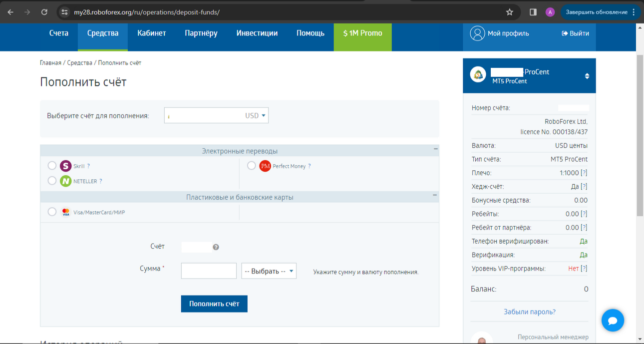The height and width of the screenshot is (344, 644).
Task: Click the [?] hint beside Ребейты
Action: (x=584, y=214)
